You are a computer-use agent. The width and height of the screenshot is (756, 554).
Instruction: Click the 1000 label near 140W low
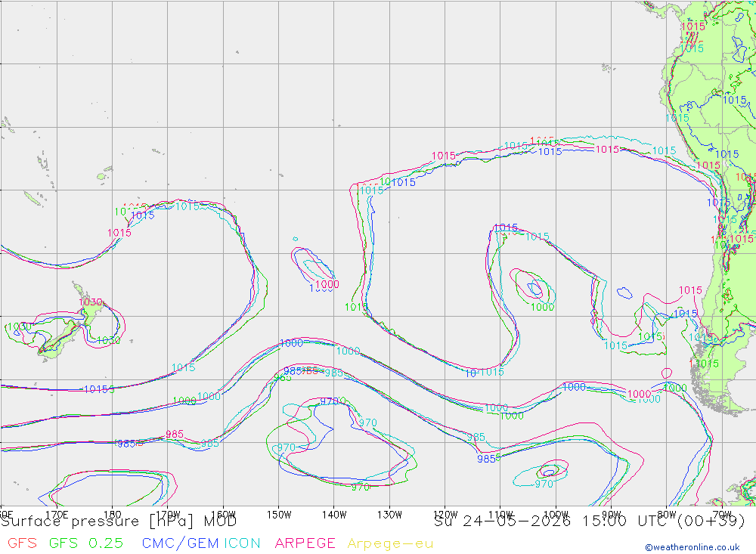(327, 284)
